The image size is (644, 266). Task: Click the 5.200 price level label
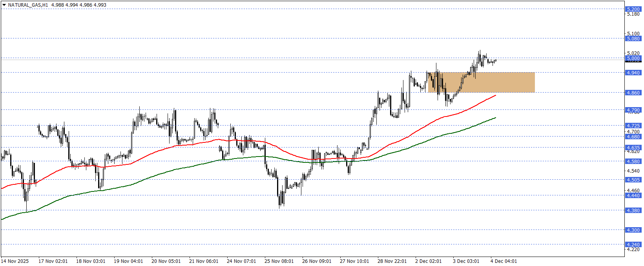pos(633,9)
